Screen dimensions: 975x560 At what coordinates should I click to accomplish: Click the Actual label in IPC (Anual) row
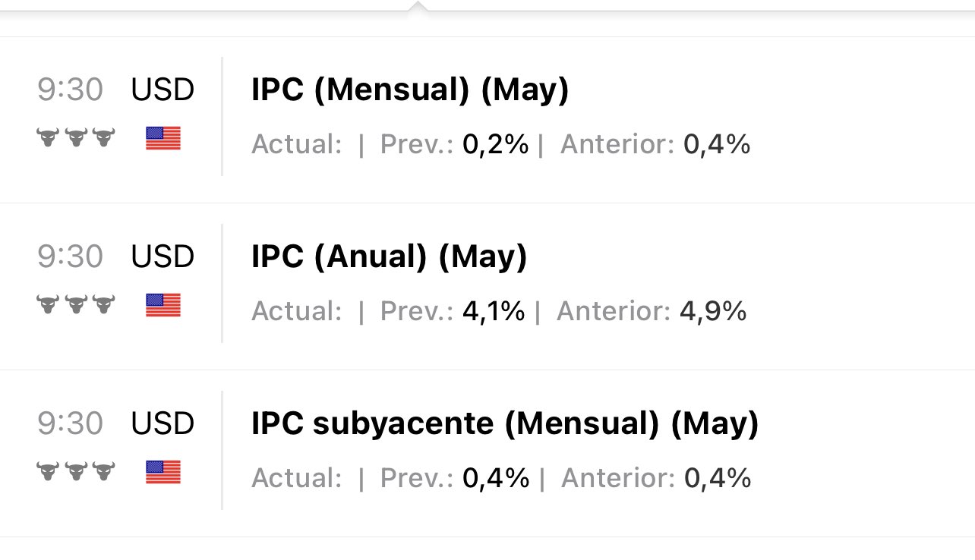(x=297, y=311)
